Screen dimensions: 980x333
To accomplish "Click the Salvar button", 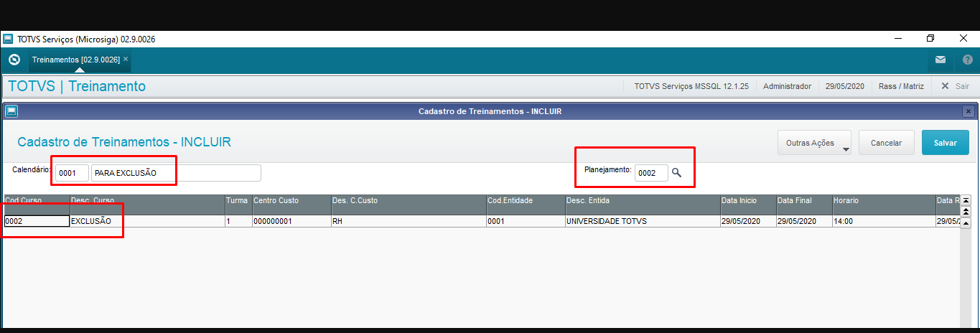I will [x=945, y=143].
